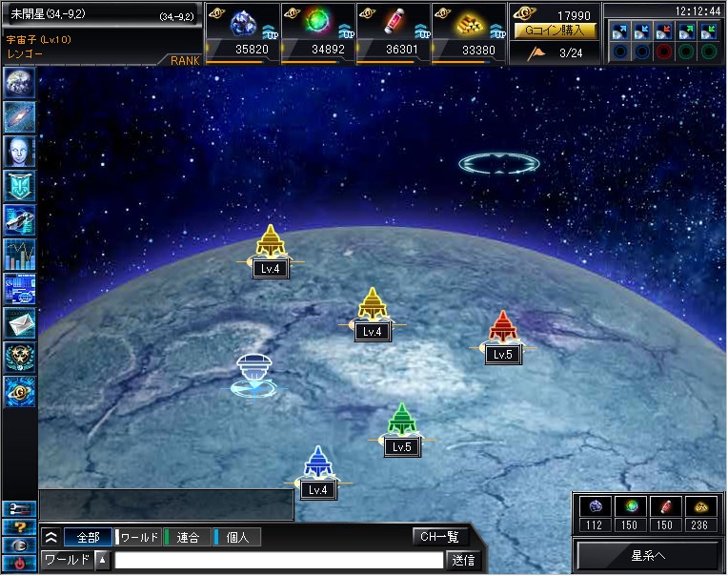Click the chat message input field
728x576 pixels.
click(x=278, y=560)
